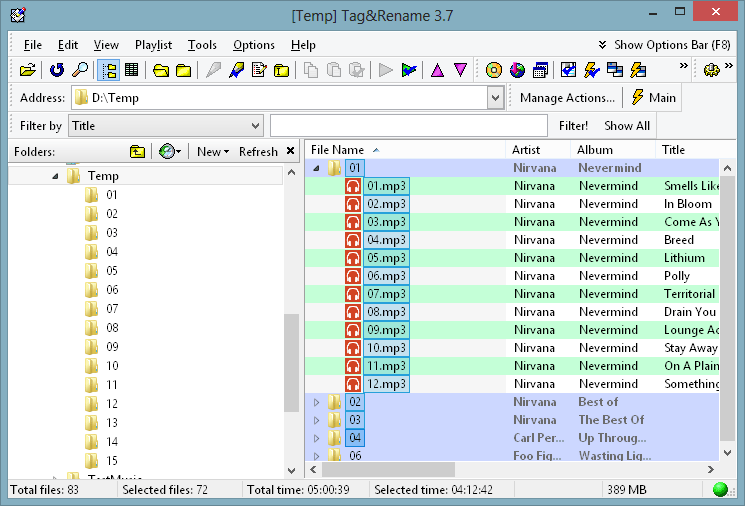
Task: Click Show Options Bar (F8)
Action: pos(665,45)
